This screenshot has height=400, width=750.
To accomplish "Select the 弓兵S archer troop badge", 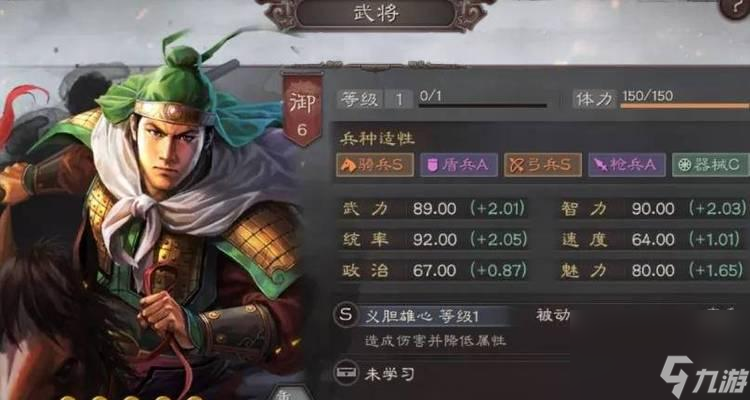I will point(542,165).
